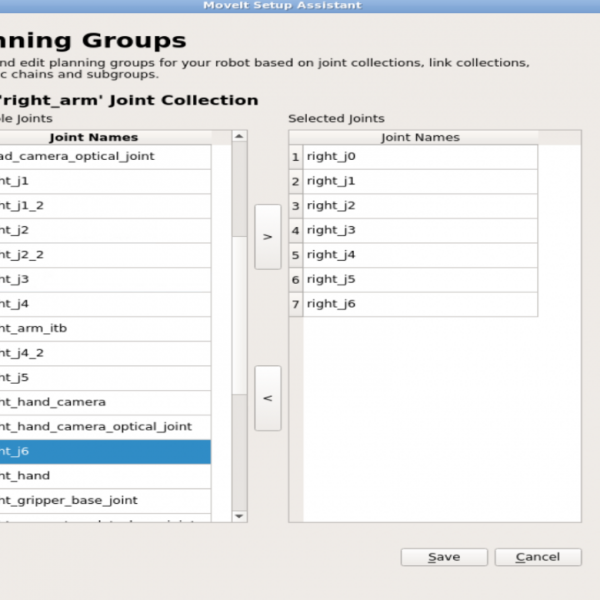Select the _j4_2 row in available joints
Image resolution: width=600 pixels, height=600 pixels.
(105, 353)
